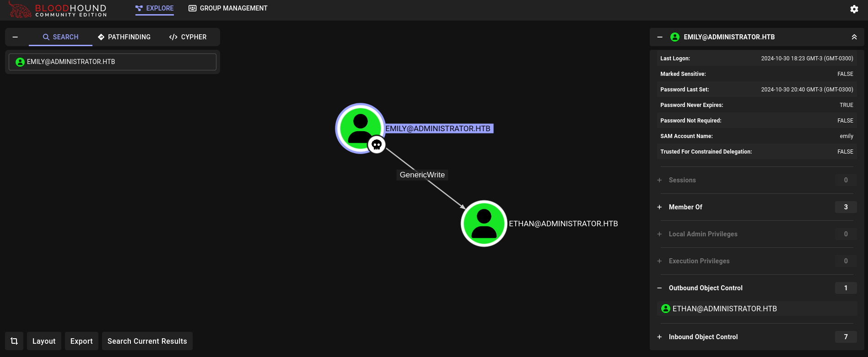Select the Emily user node in graph
868x357 pixels.
coord(360,127)
